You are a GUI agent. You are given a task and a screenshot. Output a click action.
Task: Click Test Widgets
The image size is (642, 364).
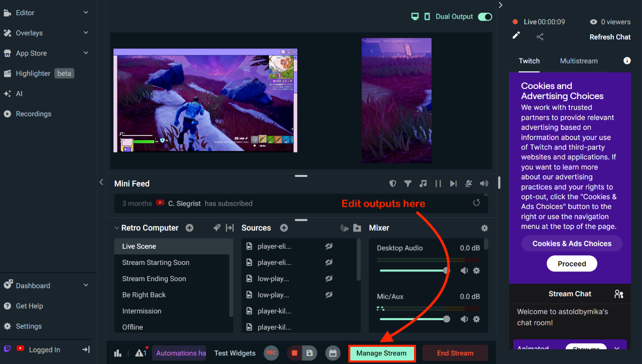click(x=235, y=353)
